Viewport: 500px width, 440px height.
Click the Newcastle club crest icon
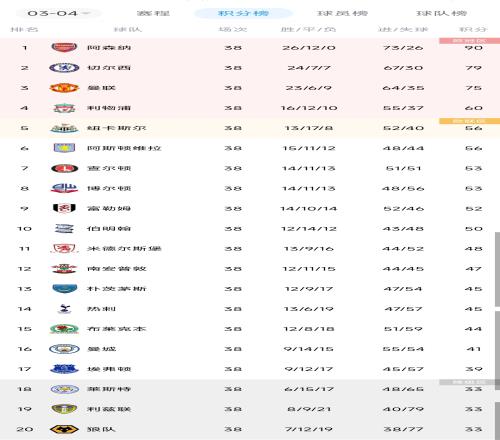(64, 128)
